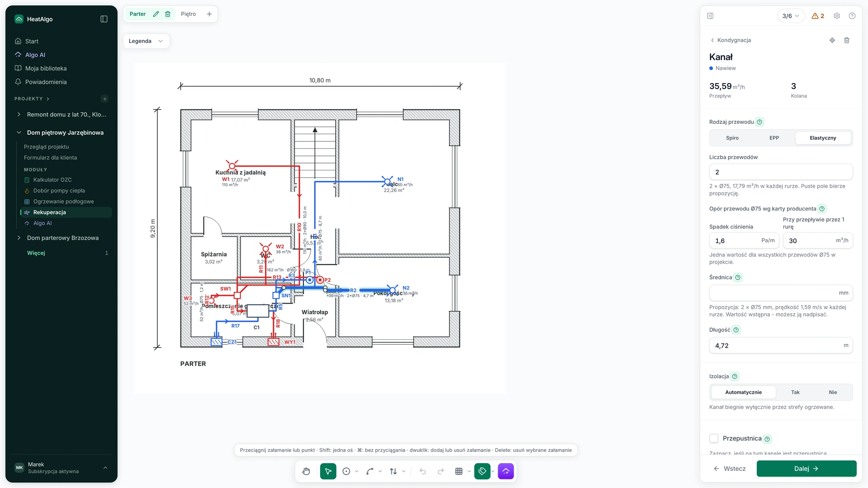Open settings gear in the right panel
This screenshot has height=488, width=868.
837,16
